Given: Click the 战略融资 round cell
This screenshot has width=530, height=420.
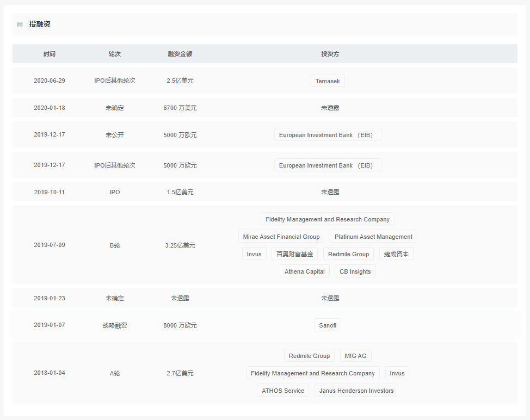Looking at the screenshot, I should point(115,325).
